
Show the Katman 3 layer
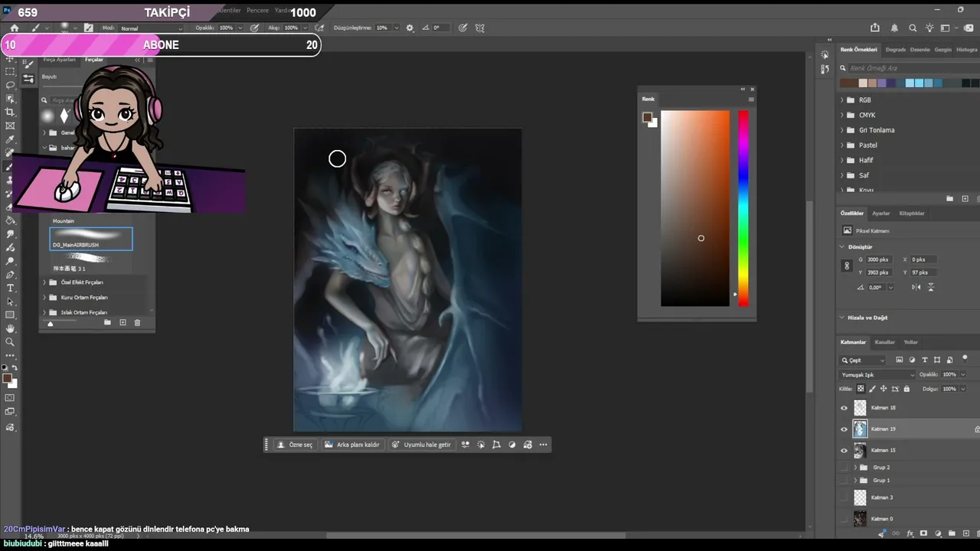(844, 497)
